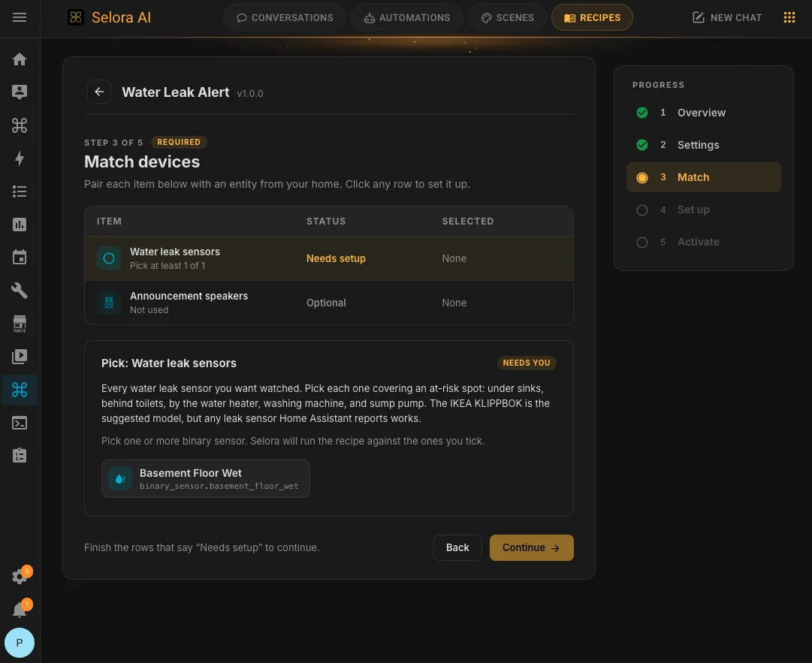Open Energy lightning bolt sidebar icon

[20, 158]
